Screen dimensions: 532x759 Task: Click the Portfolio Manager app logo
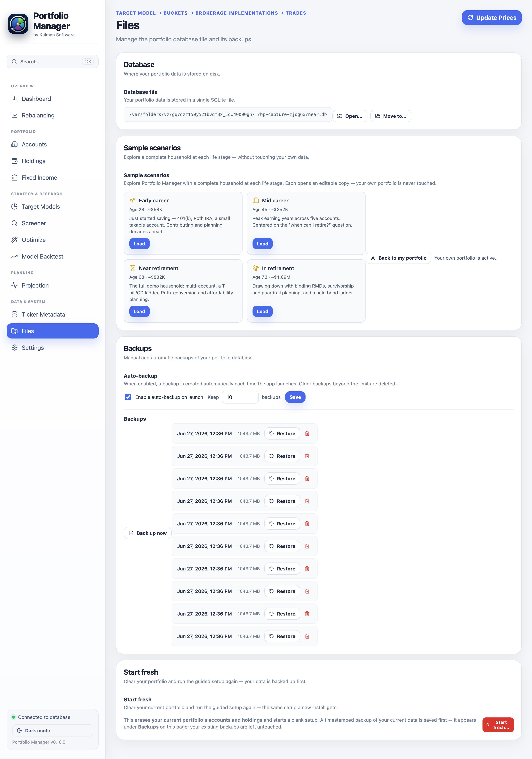click(18, 24)
